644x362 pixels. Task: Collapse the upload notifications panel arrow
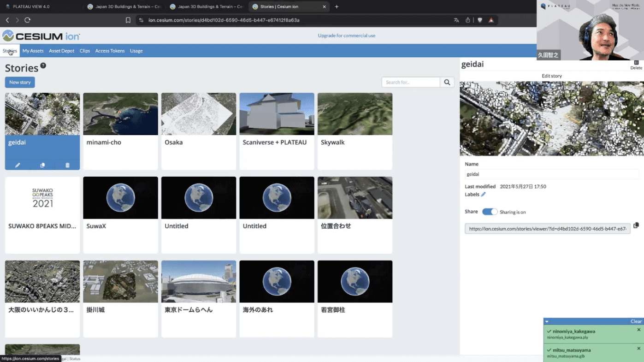coord(547,321)
